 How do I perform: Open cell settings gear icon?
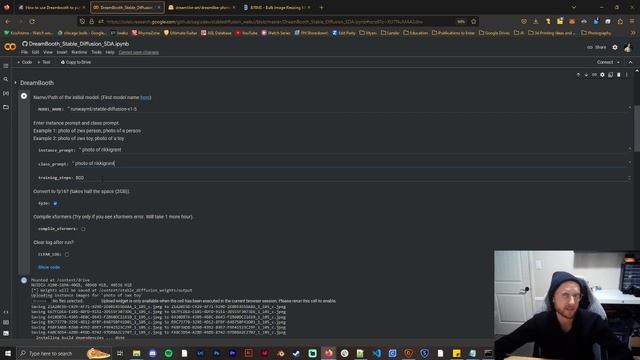pos(602,75)
